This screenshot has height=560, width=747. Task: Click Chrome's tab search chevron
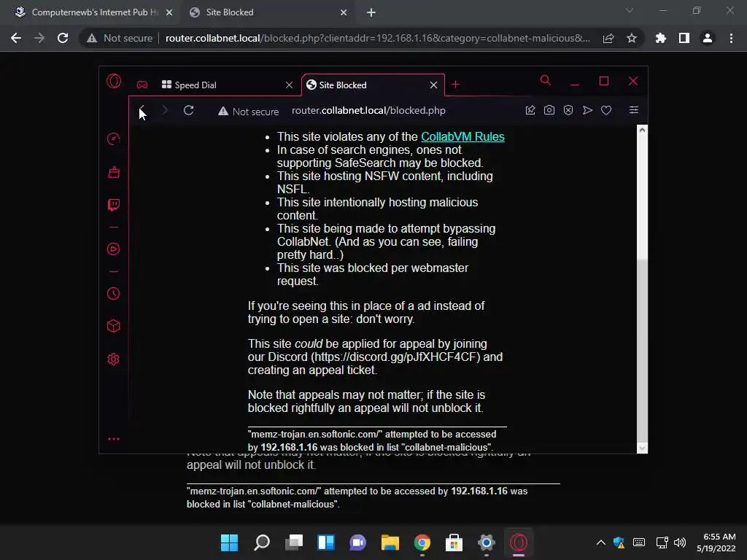(630, 10)
